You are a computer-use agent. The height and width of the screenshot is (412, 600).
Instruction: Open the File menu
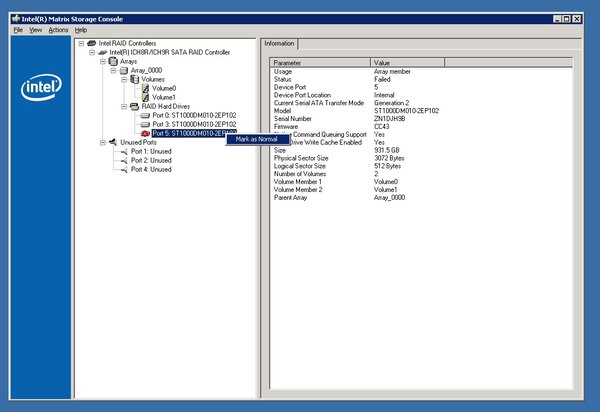point(18,30)
